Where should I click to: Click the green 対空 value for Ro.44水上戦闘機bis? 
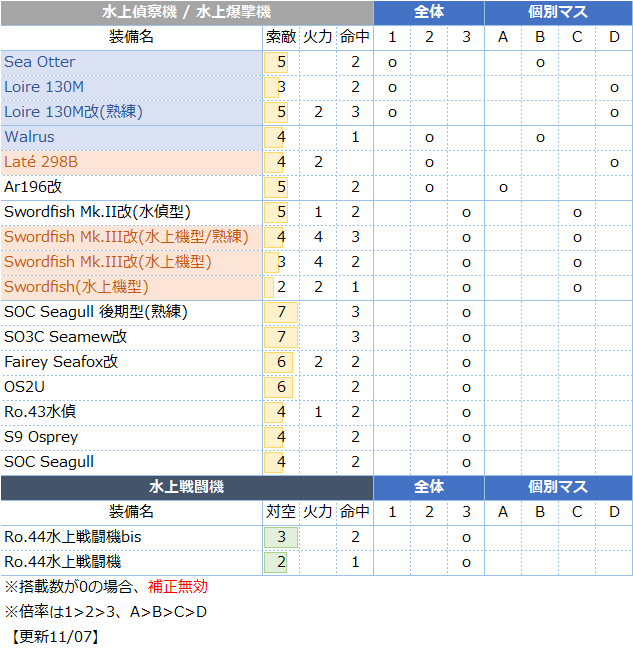[280, 537]
